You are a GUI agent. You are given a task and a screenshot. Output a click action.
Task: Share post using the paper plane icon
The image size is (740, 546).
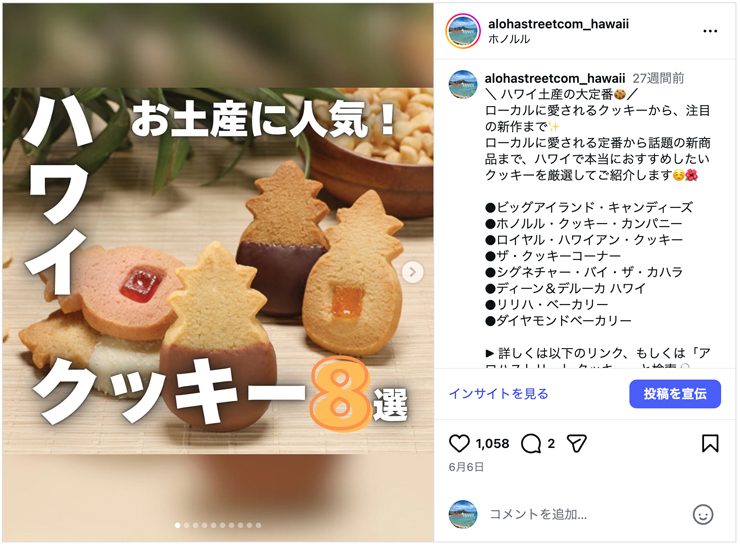(x=576, y=444)
